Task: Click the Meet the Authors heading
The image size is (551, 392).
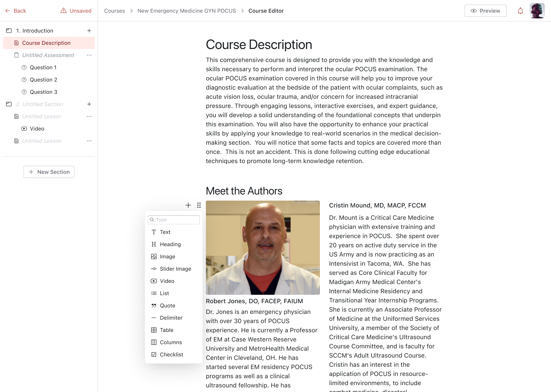Action: point(244,191)
